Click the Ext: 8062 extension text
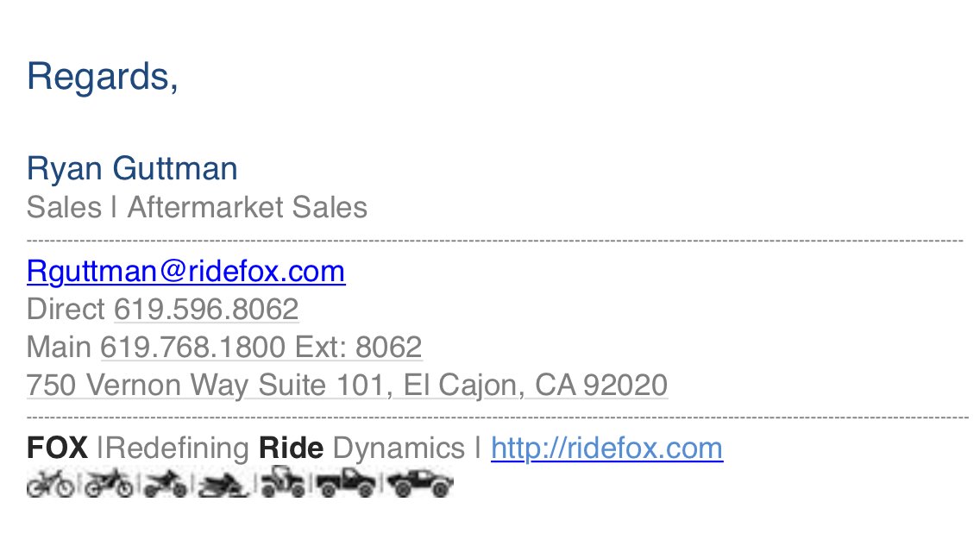The width and height of the screenshot is (980, 552). click(x=359, y=348)
